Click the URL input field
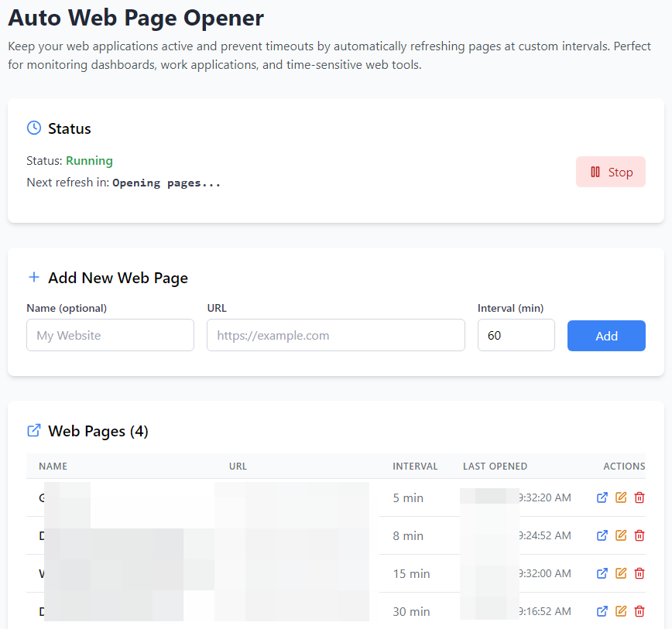The image size is (672, 629). tap(335, 336)
